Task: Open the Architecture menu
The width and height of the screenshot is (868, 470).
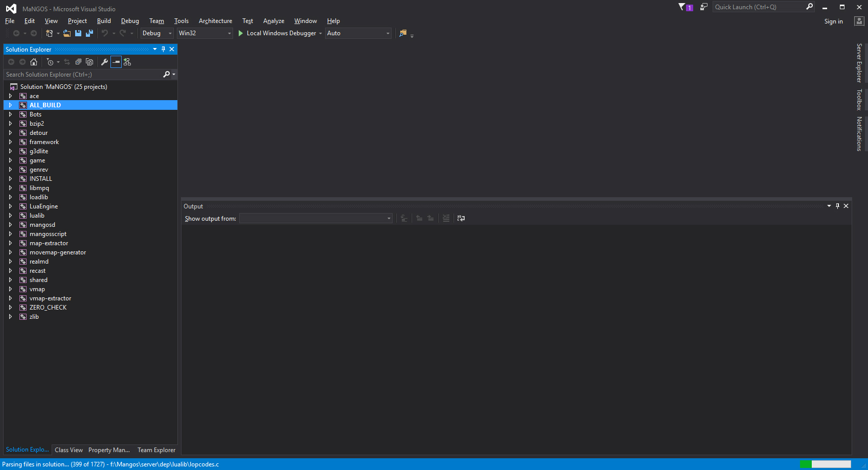Action: [x=215, y=21]
